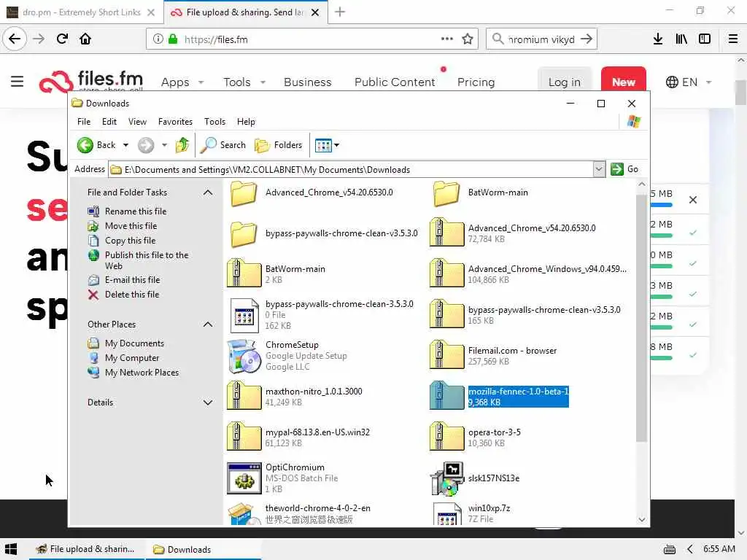The image size is (747, 560).
Task: Open Firefox hamburger menu
Action: pyautogui.click(x=733, y=39)
